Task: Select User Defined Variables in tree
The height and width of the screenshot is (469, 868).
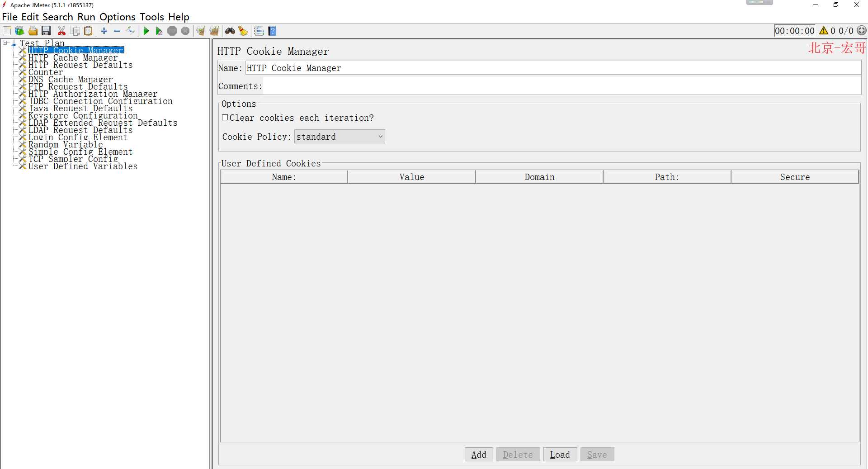Action: [83, 166]
